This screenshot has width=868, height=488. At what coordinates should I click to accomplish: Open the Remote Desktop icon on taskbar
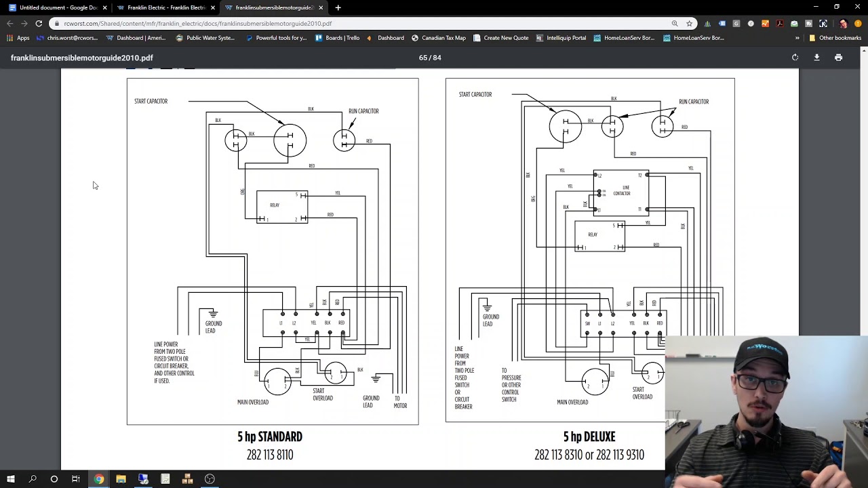tap(143, 479)
